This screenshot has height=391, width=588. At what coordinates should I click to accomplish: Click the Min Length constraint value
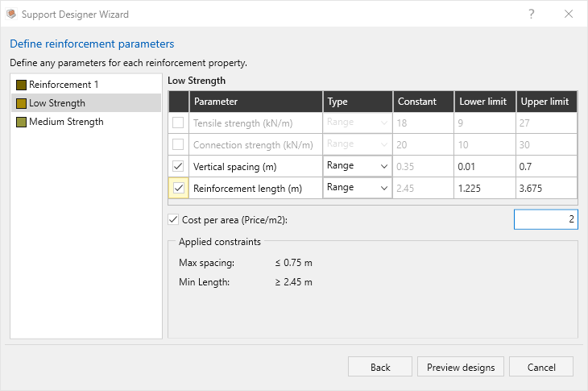(x=294, y=282)
